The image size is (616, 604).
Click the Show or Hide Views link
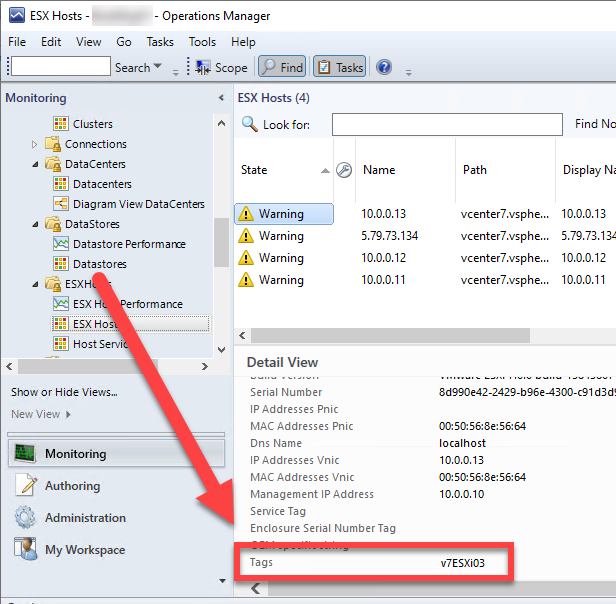pyautogui.click(x=64, y=392)
